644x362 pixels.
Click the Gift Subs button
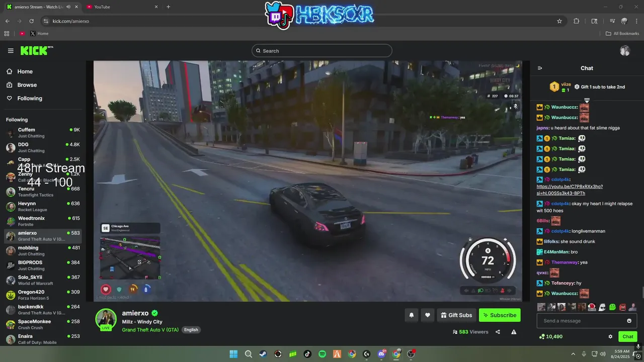tap(456, 315)
